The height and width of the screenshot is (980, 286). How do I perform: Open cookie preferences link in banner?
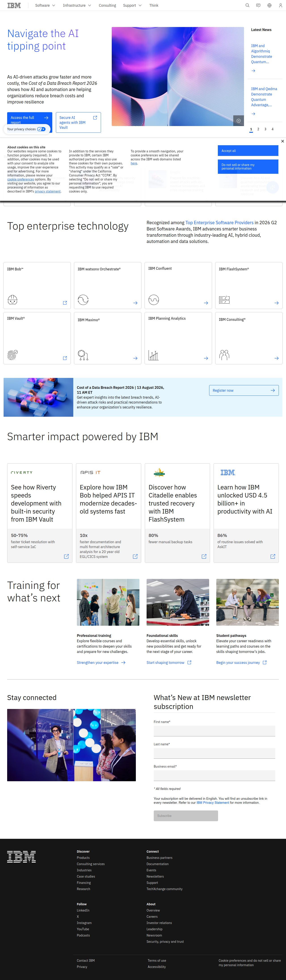pos(21,179)
